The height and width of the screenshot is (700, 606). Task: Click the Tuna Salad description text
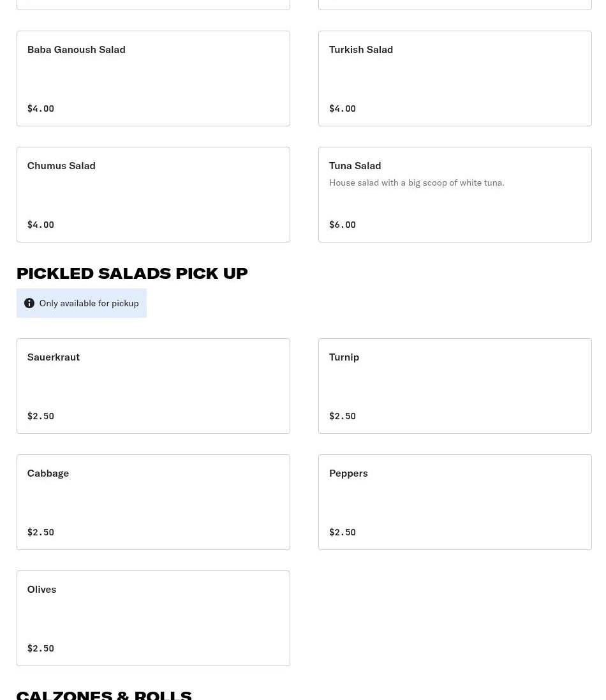click(x=416, y=182)
